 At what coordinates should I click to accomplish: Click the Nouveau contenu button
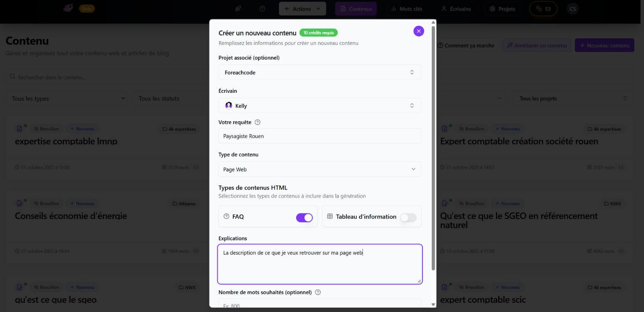coord(605,45)
